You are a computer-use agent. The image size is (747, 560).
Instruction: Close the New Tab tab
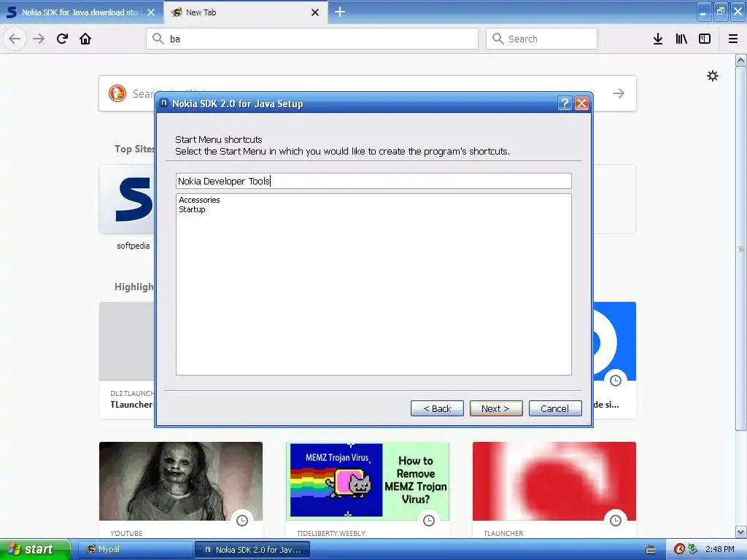pos(315,12)
